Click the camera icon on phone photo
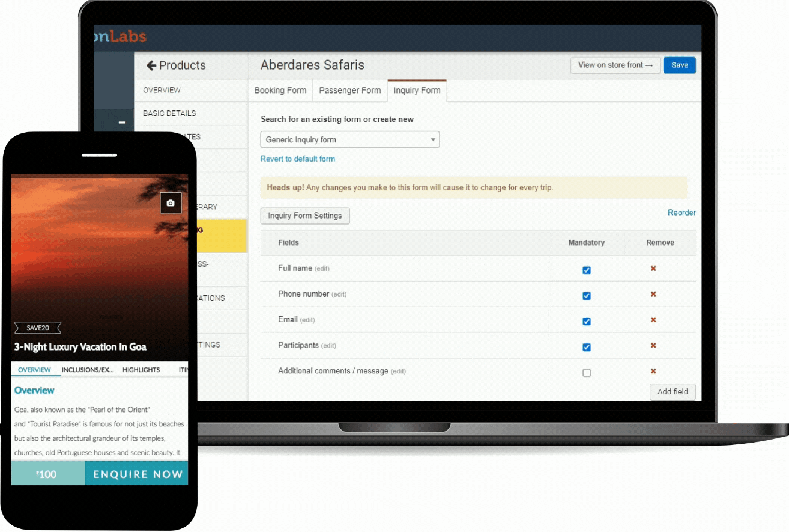This screenshot has height=532, width=789. (x=171, y=203)
